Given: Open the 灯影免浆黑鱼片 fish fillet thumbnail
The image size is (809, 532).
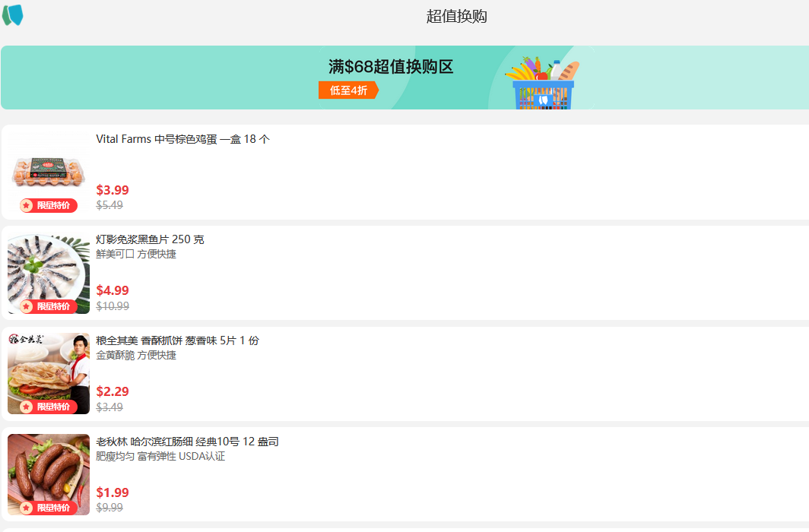Looking at the screenshot, I should point(49,273).
